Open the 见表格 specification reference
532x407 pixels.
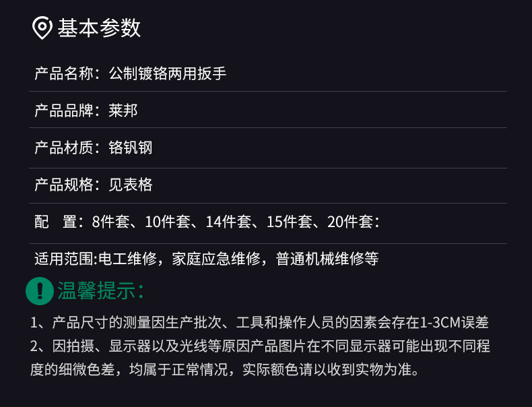click(131, 185)
